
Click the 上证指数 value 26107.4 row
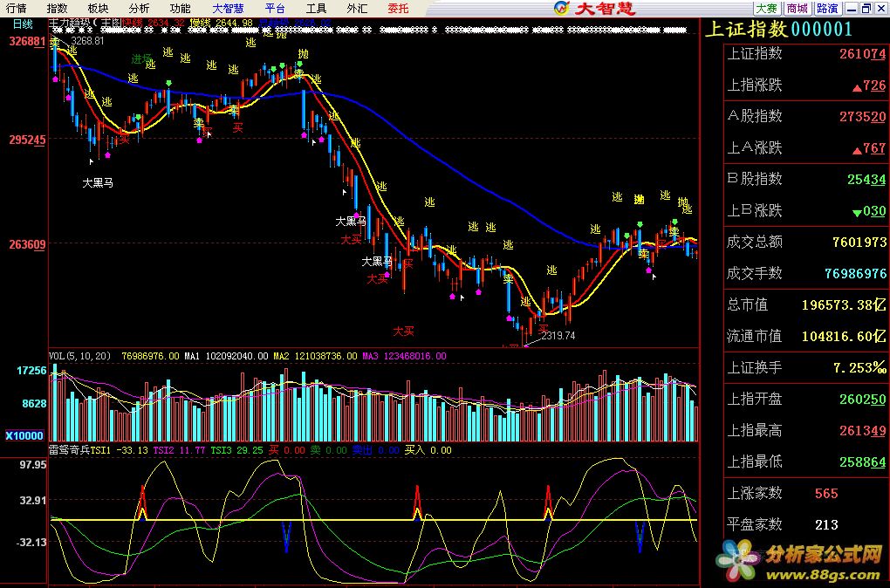pos(806,54)
